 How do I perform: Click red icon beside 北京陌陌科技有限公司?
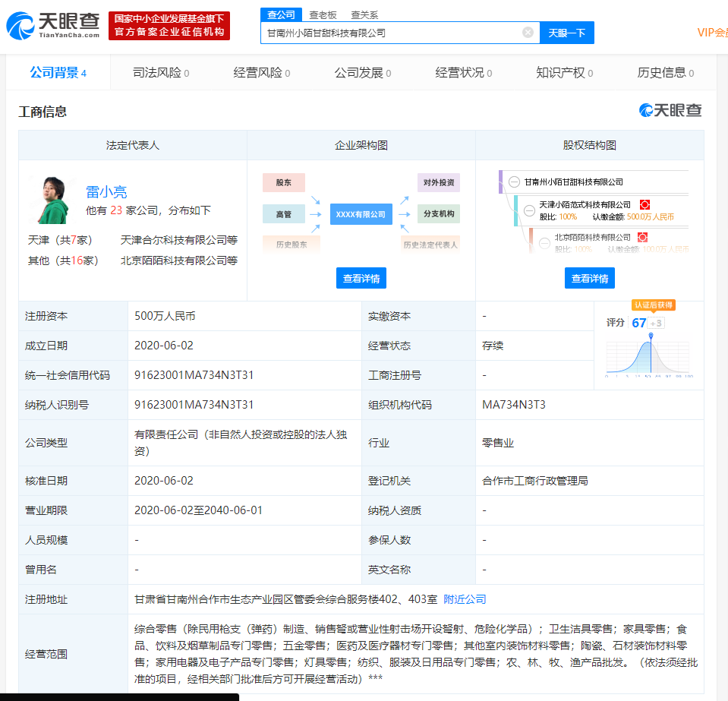coord(642,237)
